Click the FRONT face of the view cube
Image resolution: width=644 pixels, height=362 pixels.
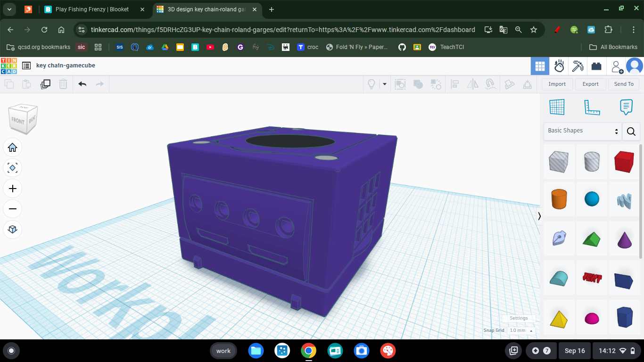click(17, 121)
